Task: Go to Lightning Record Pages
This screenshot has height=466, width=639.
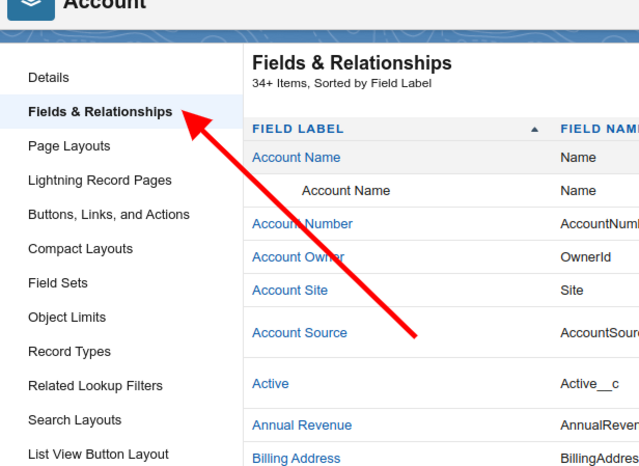Action: pyautogui.click(x=100, y=180)
